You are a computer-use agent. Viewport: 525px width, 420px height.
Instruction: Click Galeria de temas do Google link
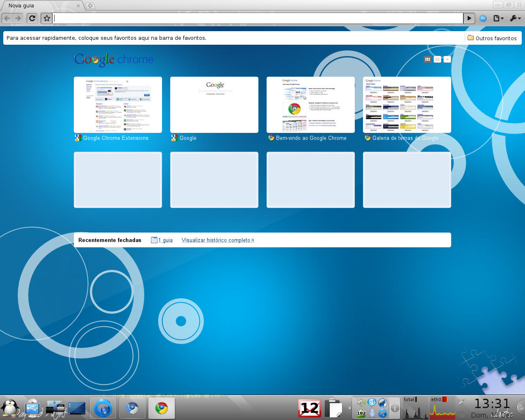pyautogui.click(x=409, y=138)
